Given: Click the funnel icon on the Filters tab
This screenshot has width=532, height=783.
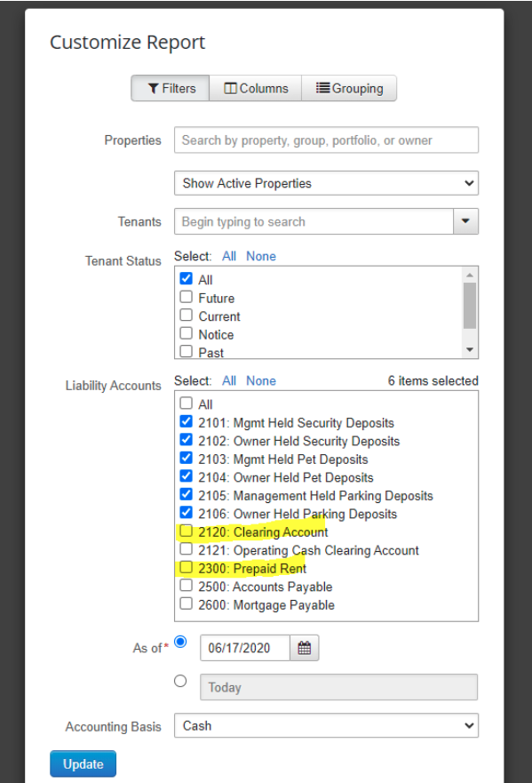Looking at the screenshot, I should click(x=152, y=88).
